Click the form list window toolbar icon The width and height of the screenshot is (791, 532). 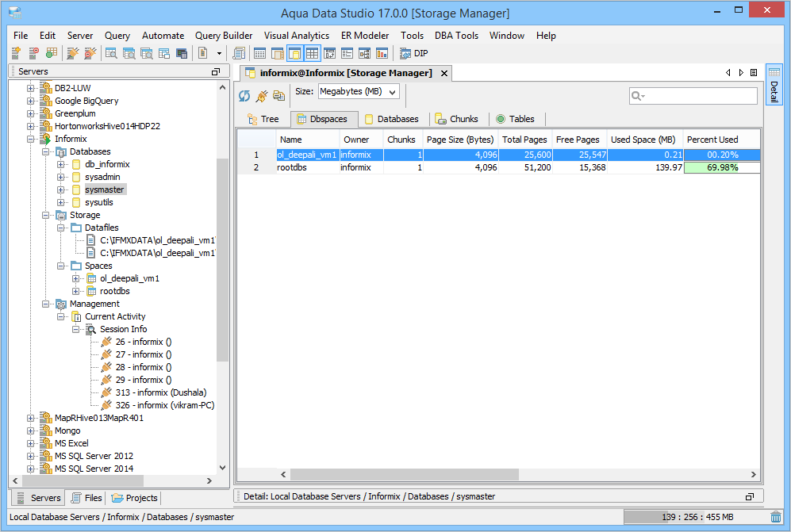point(347,53)
